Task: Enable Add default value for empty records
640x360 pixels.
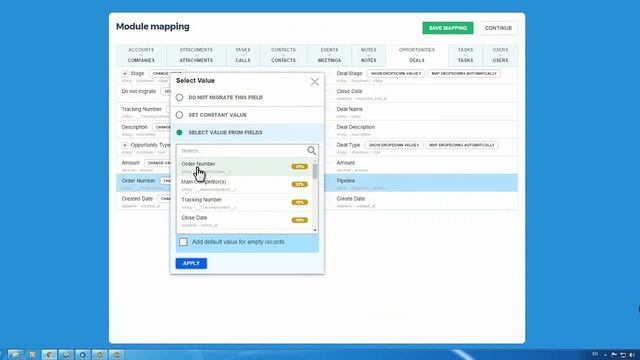Action: click(x=183, y=242)
